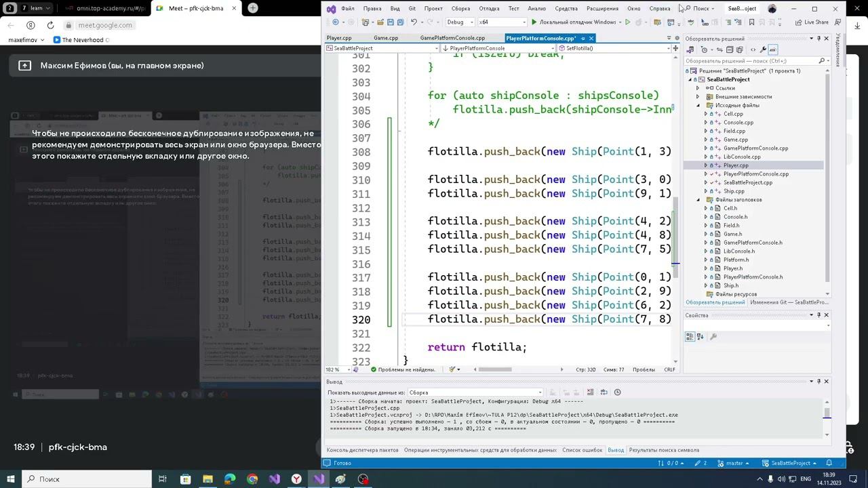Screen dimensions: 868x488
Task: Navigate backward with the toolbar back arrow
Action: [335, 22]
